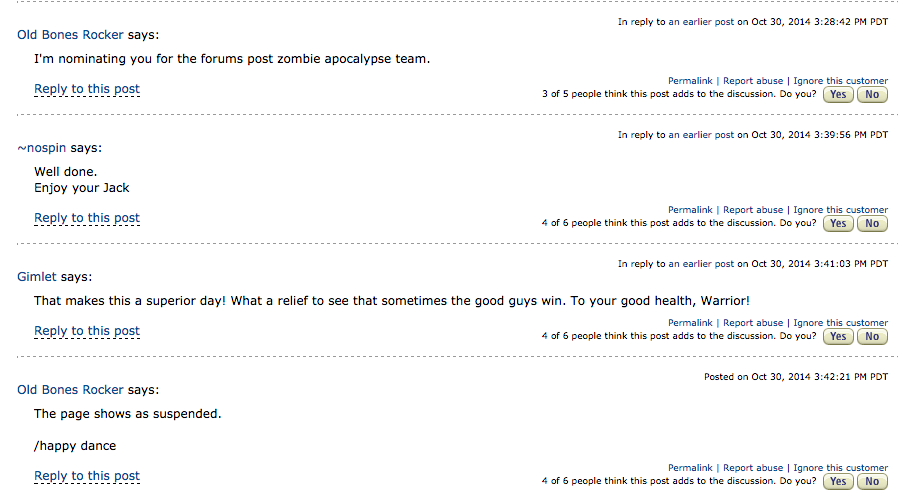Vote Yes on Gimlet's post
Image resolution: width=916 pixels, height=501 pixels.
coord(838,337)
